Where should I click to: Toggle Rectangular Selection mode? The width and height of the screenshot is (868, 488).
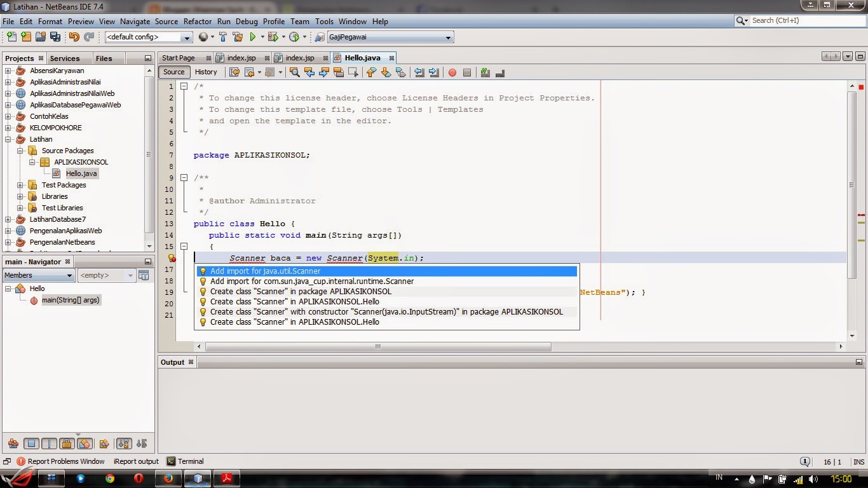pos(353,72)
